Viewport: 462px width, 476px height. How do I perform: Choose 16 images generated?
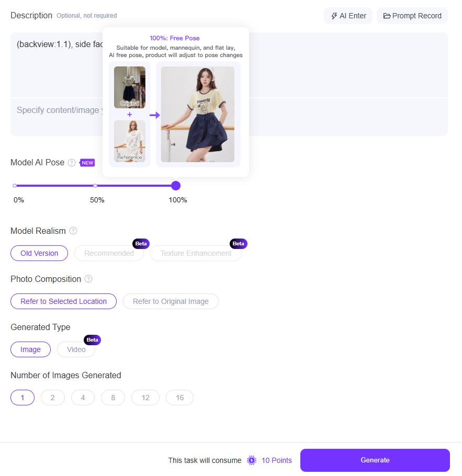tap(180, 398)
